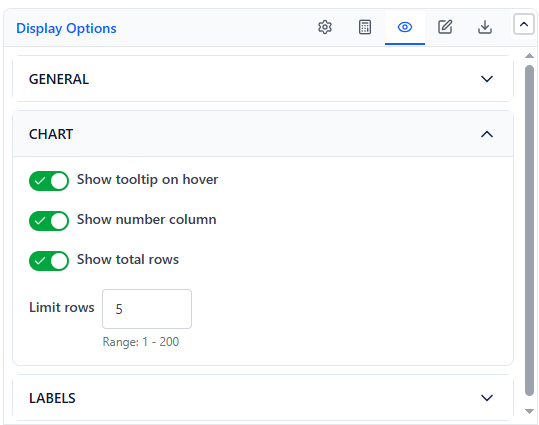The height and width of the screenshot is (425, 539).
Task: Focus the Limit rows input field
Action: tap(147, 309)
